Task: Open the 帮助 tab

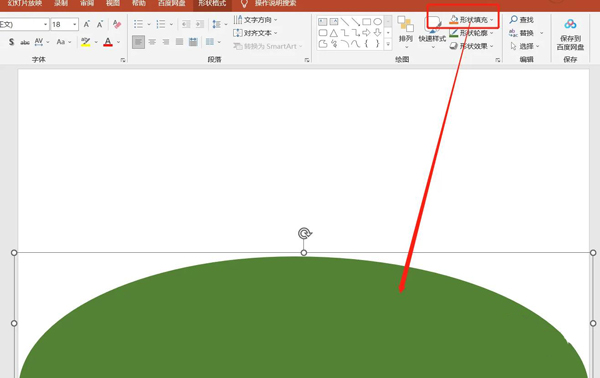Action: click(139, 3)
